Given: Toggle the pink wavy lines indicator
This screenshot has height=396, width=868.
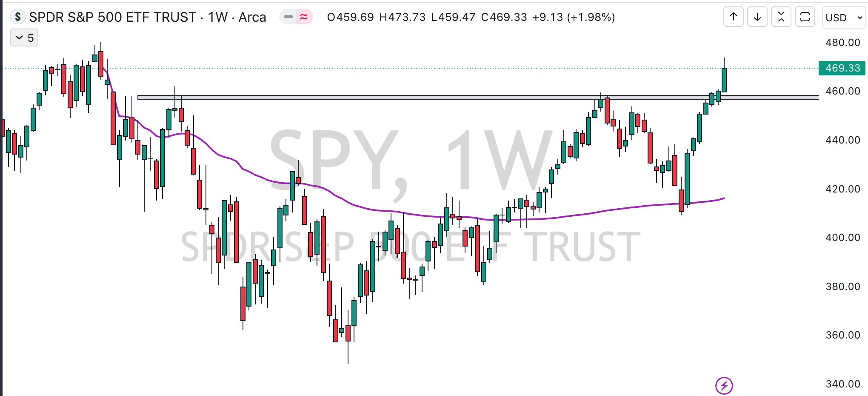Looking at the screenshot, I should pos(304,17).
